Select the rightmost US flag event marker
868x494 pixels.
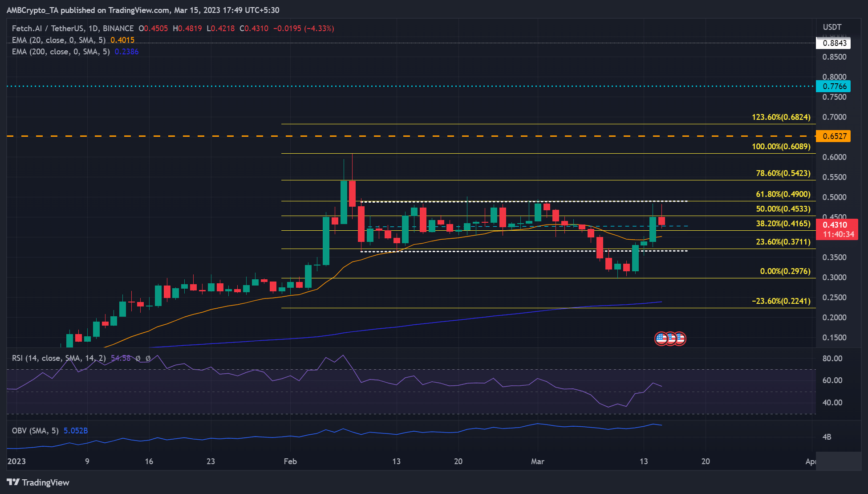point(680,339)
